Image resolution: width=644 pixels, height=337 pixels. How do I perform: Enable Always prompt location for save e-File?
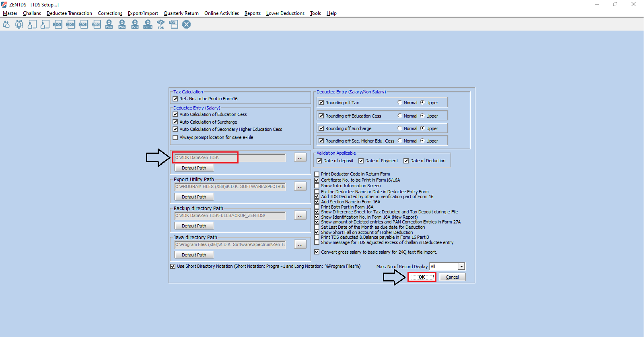pos(175,137)
